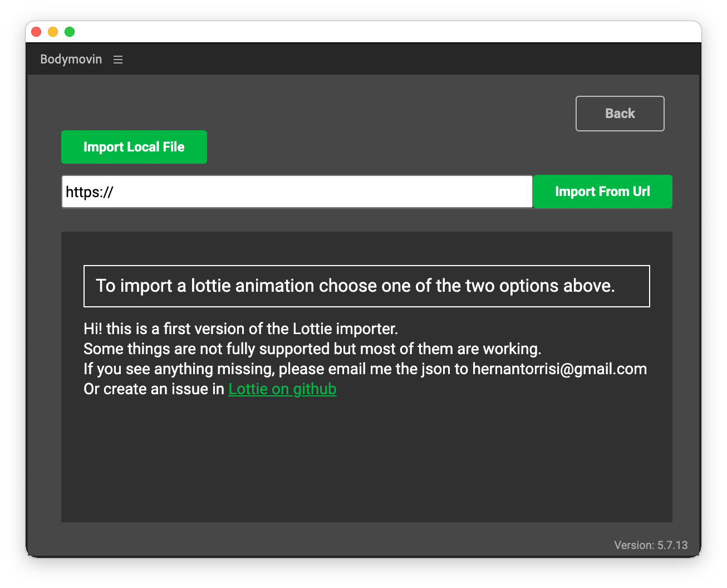This screenshot has width=727, height=588.
Task: Click the Back button
Action: (620, 114)
